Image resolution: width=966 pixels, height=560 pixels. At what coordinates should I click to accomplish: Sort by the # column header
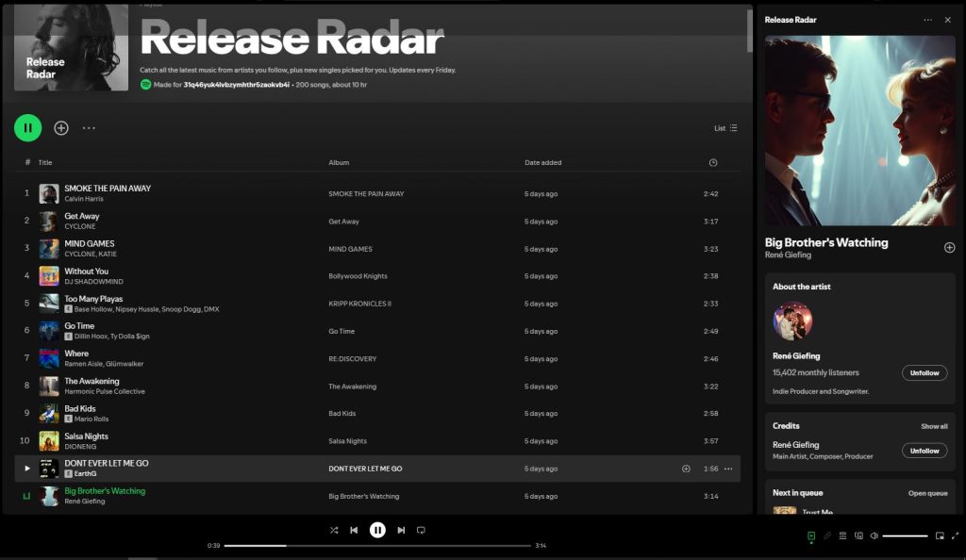27,162
